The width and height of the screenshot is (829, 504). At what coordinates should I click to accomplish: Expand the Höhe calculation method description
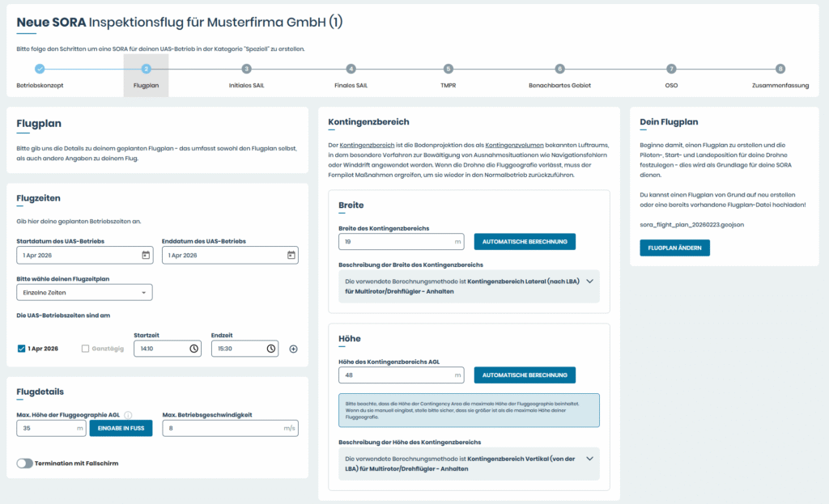pyautogui.click(x=589, y=459)
